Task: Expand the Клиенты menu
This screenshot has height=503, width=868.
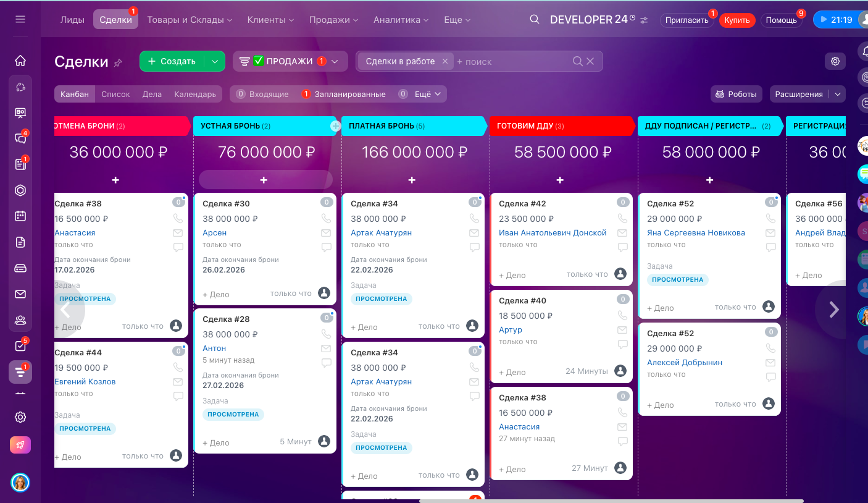Action: point(270,20)
